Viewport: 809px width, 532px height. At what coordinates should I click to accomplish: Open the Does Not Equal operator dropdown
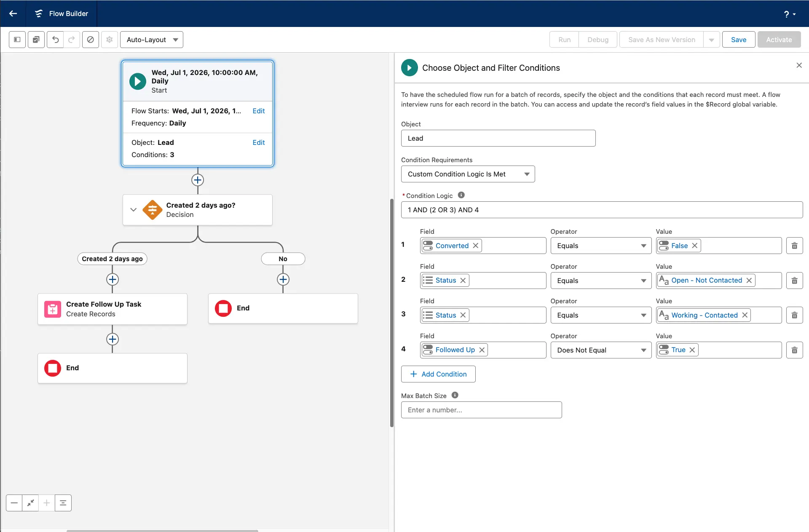point(601,350)
